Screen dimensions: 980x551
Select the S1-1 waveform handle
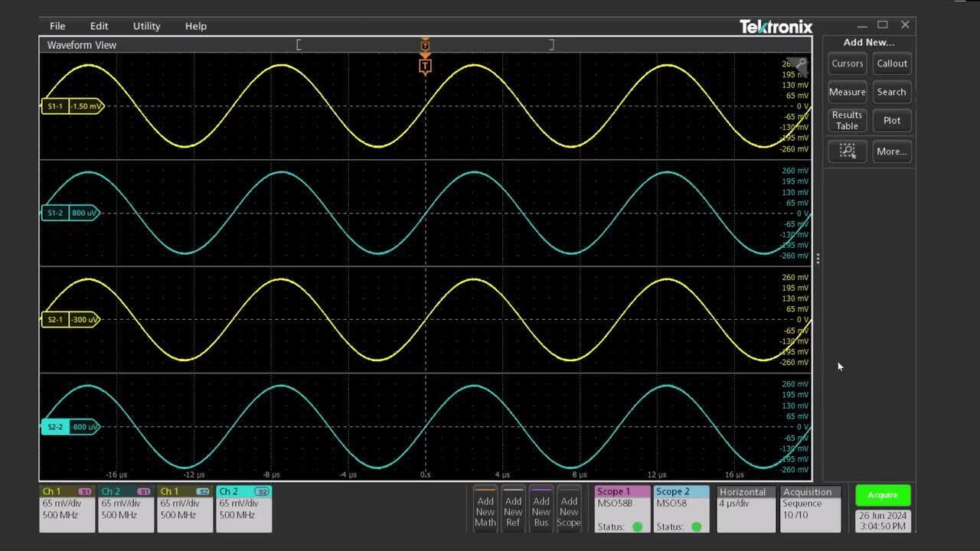pyautogui.click(x=55, y=106)
